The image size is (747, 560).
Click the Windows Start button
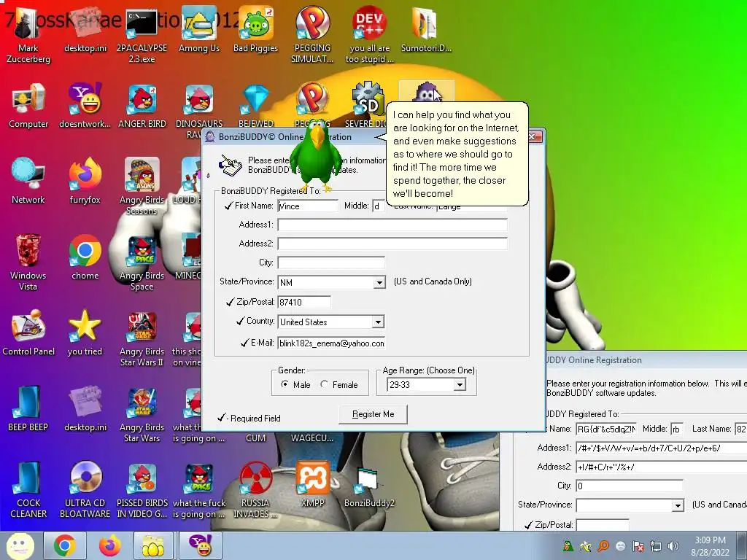20,545
